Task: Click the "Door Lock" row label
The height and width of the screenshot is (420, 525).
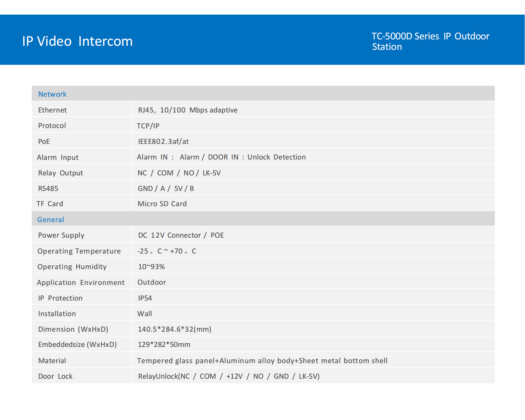Action: pos(55,376)
